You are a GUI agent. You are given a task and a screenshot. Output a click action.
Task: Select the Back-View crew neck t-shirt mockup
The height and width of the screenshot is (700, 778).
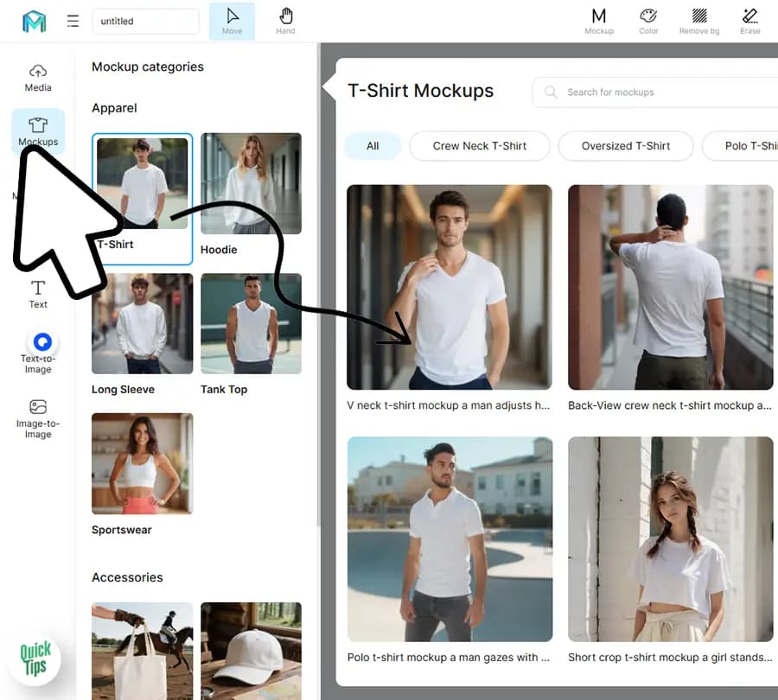coord(670,287)
